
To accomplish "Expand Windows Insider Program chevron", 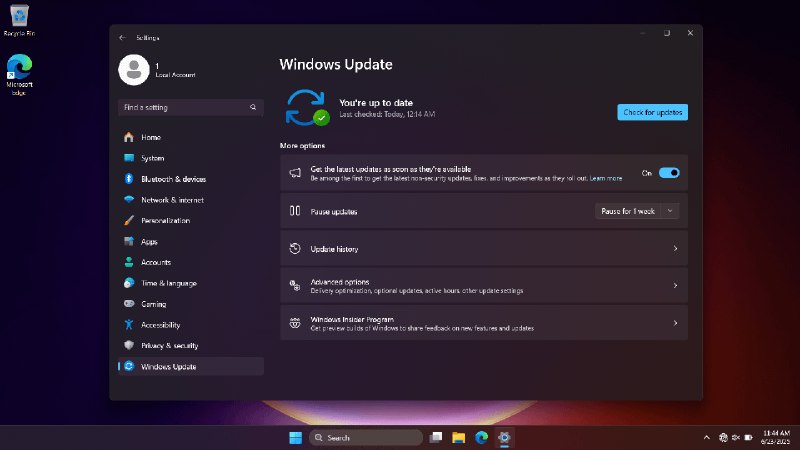I will 675,323.
